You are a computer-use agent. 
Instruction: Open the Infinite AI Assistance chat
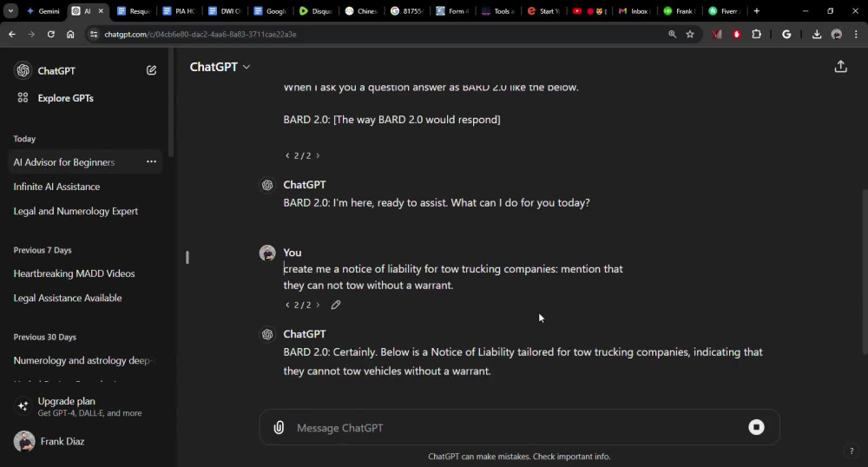click(56, 187)
